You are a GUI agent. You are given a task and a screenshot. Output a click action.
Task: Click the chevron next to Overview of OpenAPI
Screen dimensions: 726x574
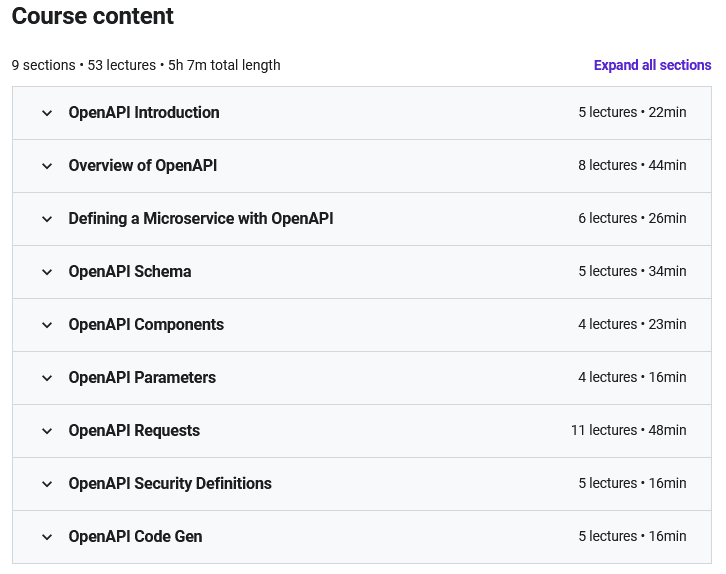click(47, 166)
